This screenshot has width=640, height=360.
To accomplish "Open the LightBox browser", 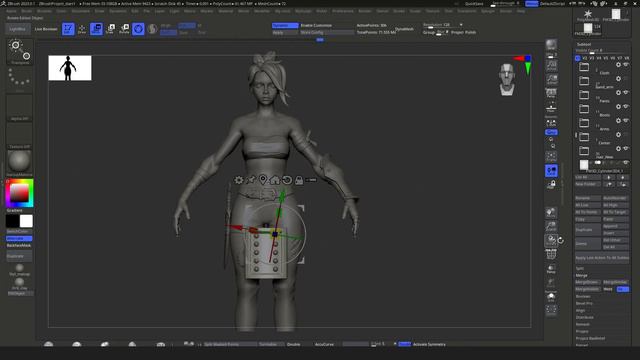I will pyautogui.click(x=18, y=29).
